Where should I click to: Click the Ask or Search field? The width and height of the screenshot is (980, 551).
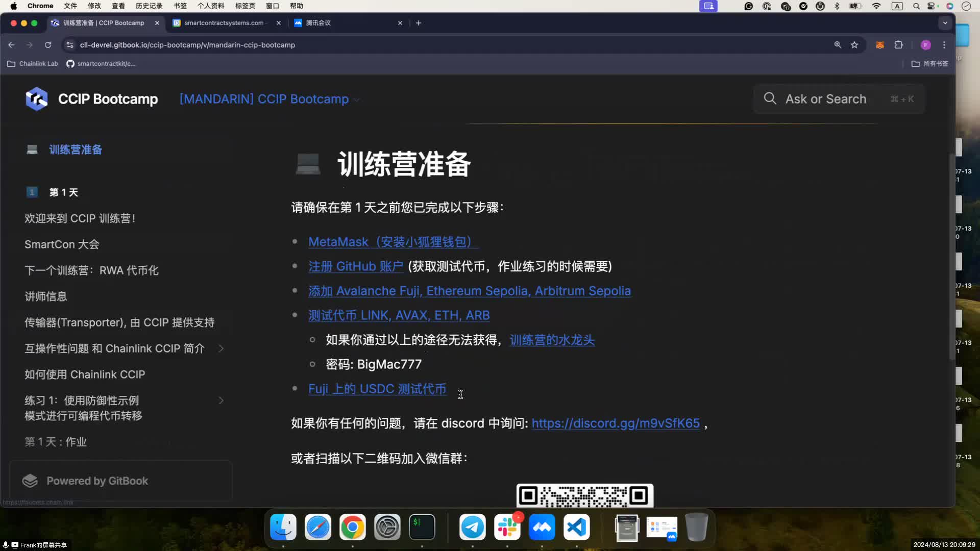click(839, 99)
